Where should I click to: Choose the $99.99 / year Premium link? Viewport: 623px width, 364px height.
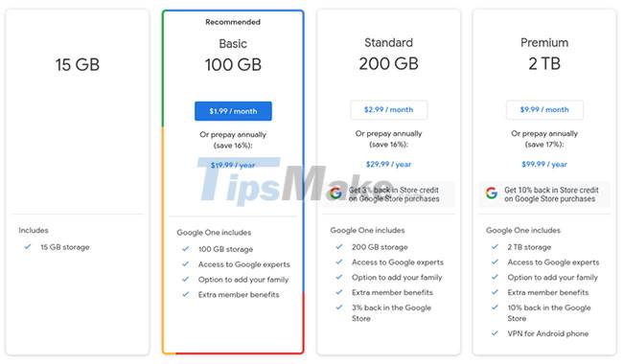pyautogui.click(x=544, y=164)
